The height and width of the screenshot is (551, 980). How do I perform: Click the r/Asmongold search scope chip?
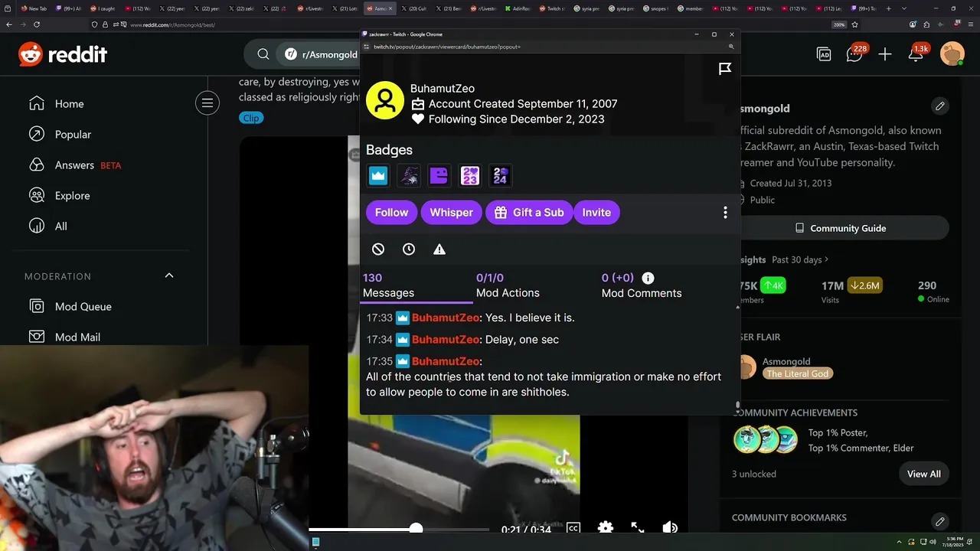point(321,54)
